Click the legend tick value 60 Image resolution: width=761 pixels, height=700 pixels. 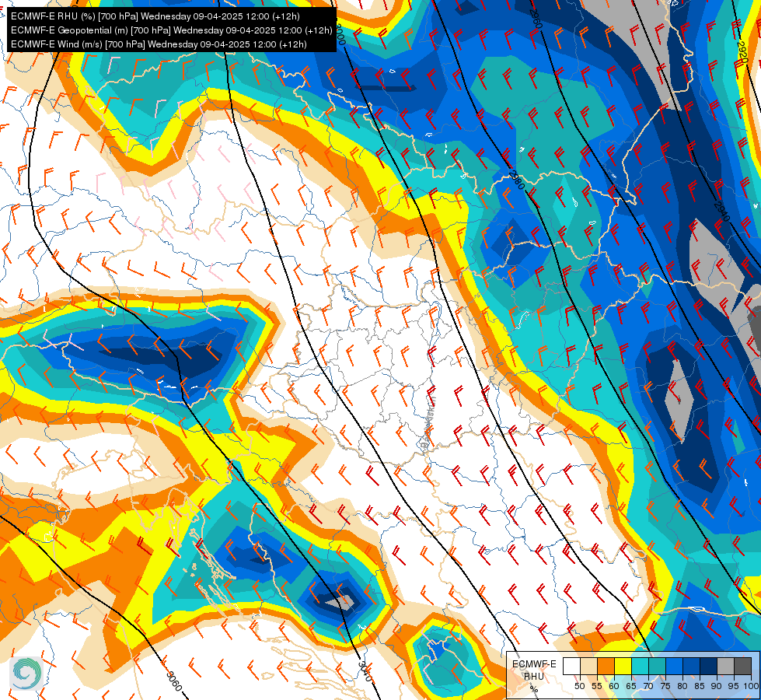pyautogui.click(x=614, y=686)
